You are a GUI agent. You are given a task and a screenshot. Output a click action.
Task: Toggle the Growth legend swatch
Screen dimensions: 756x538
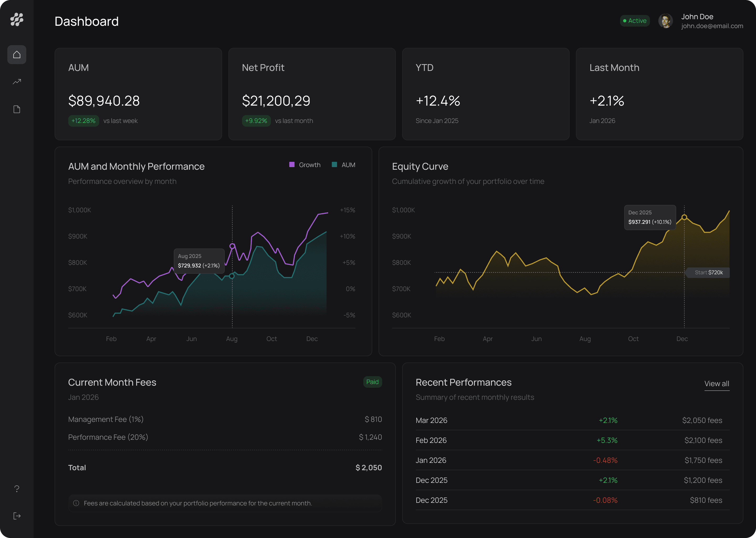(292, 165)
